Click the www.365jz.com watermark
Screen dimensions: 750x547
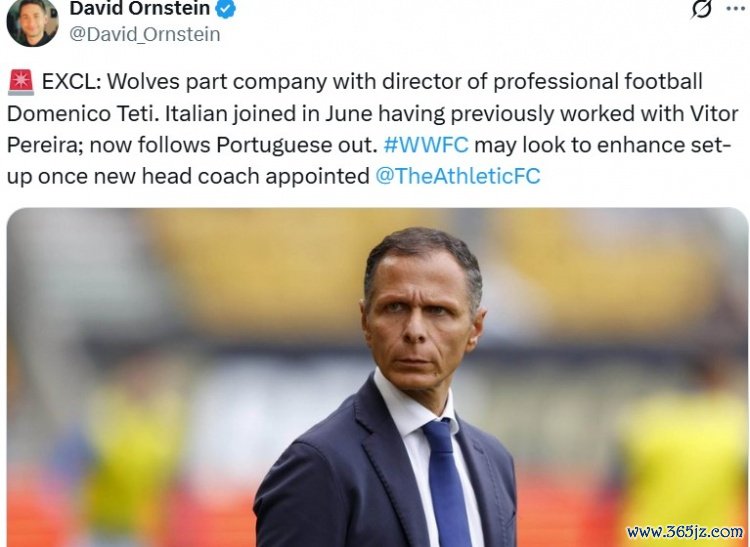pos(685,532)
